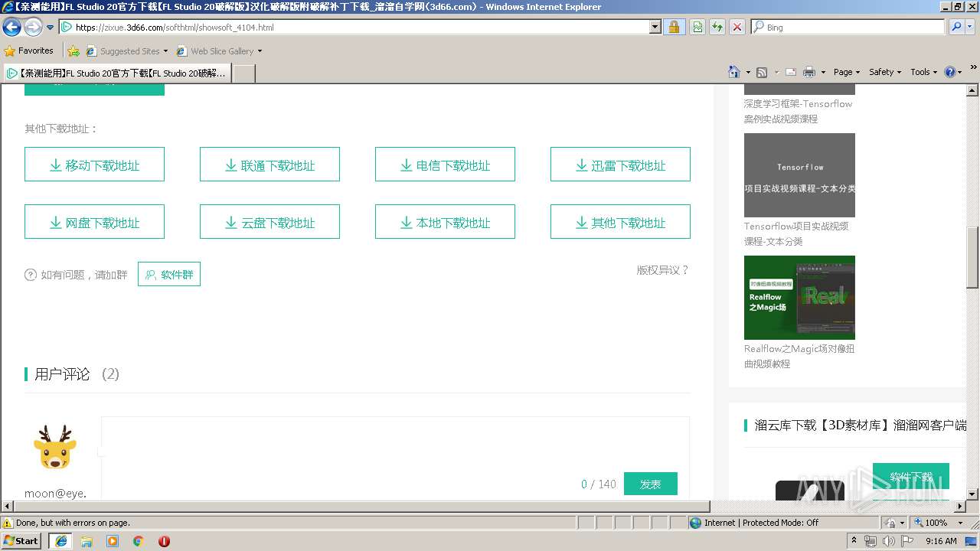Click red security taskbar icon
The image size is (980, 551).
164,541
